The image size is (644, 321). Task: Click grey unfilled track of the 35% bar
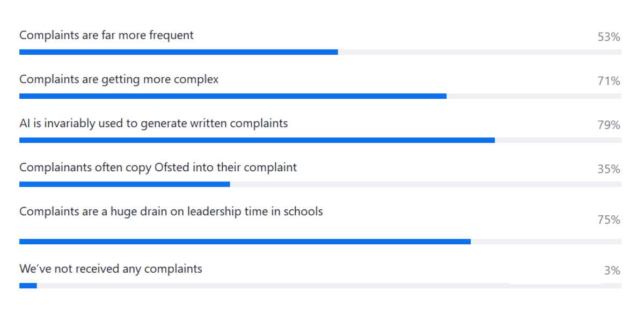425,184
